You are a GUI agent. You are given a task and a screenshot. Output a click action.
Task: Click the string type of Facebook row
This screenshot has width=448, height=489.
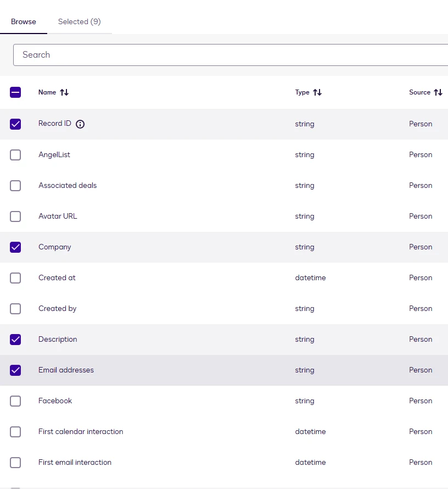(x=305, y=401)
